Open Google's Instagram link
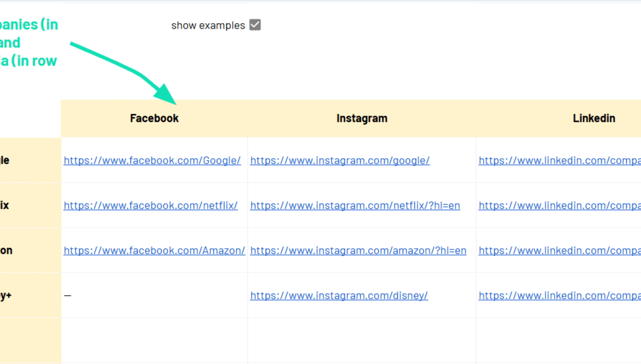The height and width of the screenshot is (364, 641). 340,160
